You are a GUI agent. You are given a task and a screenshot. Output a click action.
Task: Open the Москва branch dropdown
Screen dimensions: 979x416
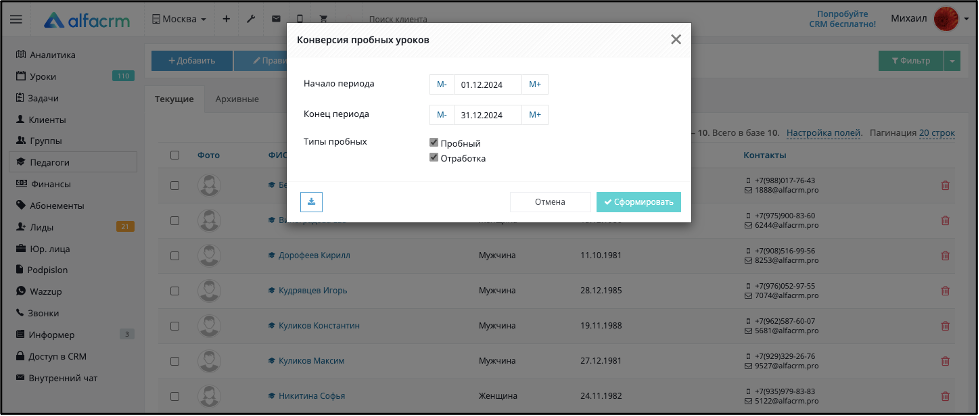[179, 19]
